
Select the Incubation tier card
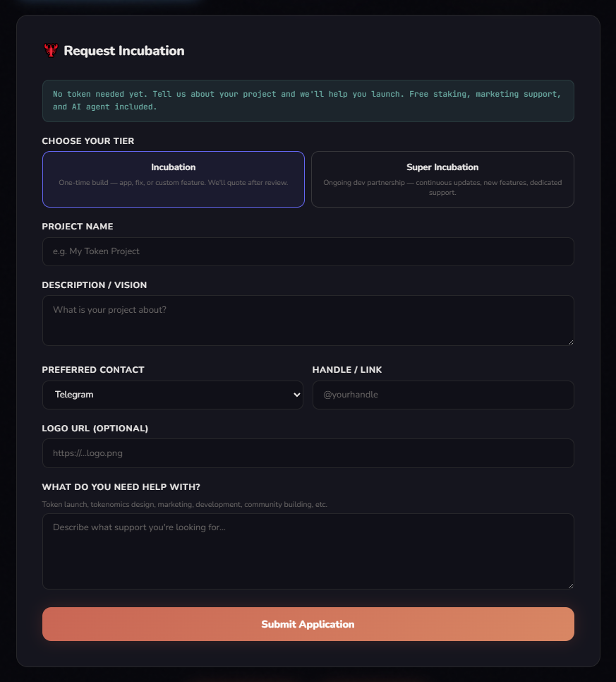[x=174, y=179]
